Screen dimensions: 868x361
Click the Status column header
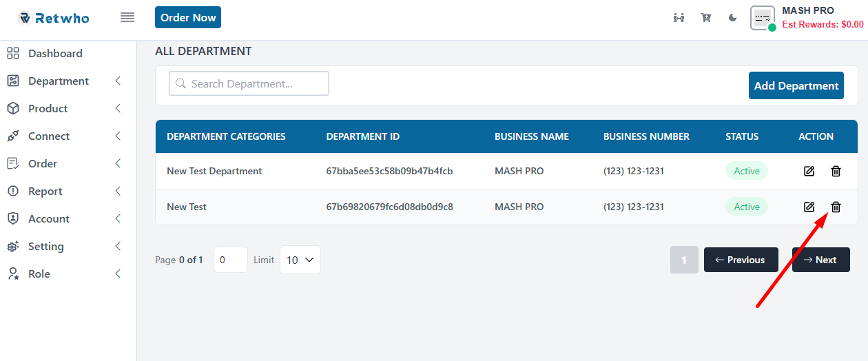tap(742, 136)
